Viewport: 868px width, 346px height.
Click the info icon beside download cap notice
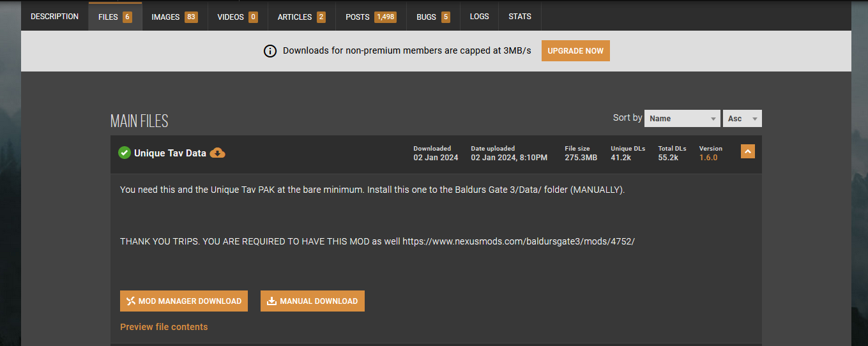[270, 51]
